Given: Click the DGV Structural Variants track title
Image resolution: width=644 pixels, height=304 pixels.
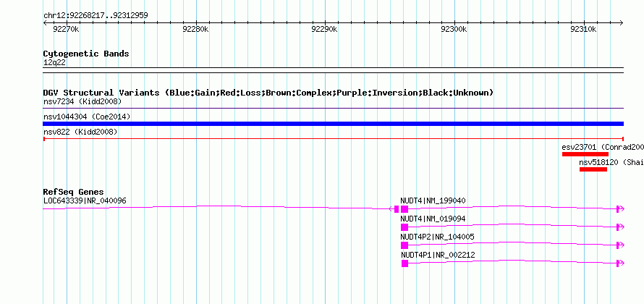Looking at the screenshot, I should (x=268, y=93).
